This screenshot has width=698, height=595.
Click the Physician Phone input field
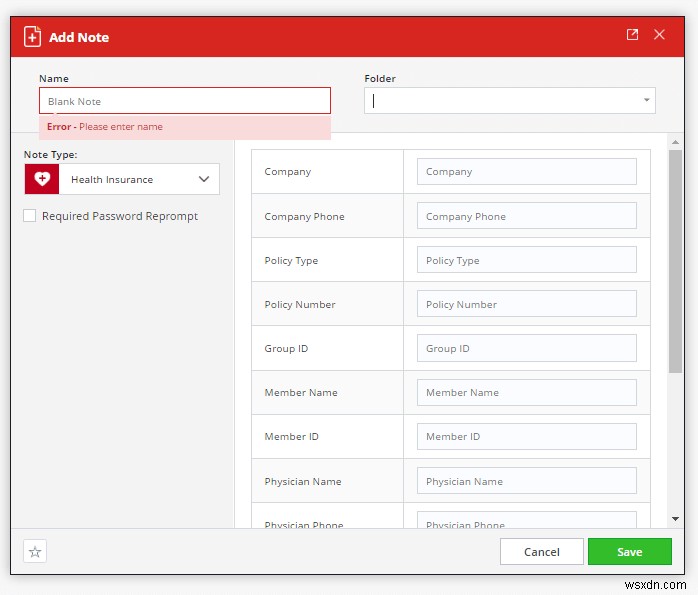point(527,520)
